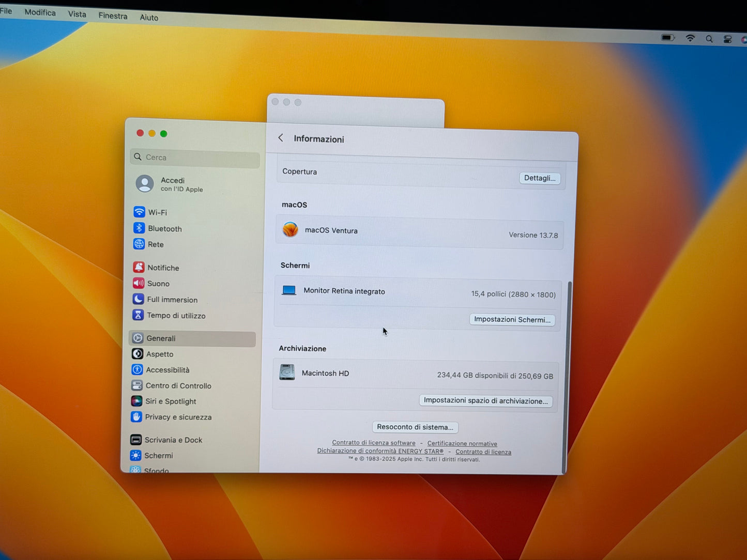Click the Dettagli... button for Copertura
Image resolution: width=747 pixels, height=560 pixels.
tap(540, 178)
